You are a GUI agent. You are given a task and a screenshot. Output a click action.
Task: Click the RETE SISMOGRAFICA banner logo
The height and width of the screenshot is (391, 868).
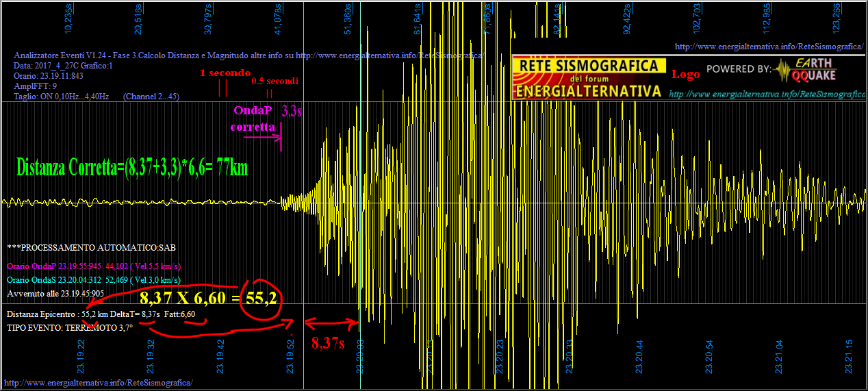589,66
